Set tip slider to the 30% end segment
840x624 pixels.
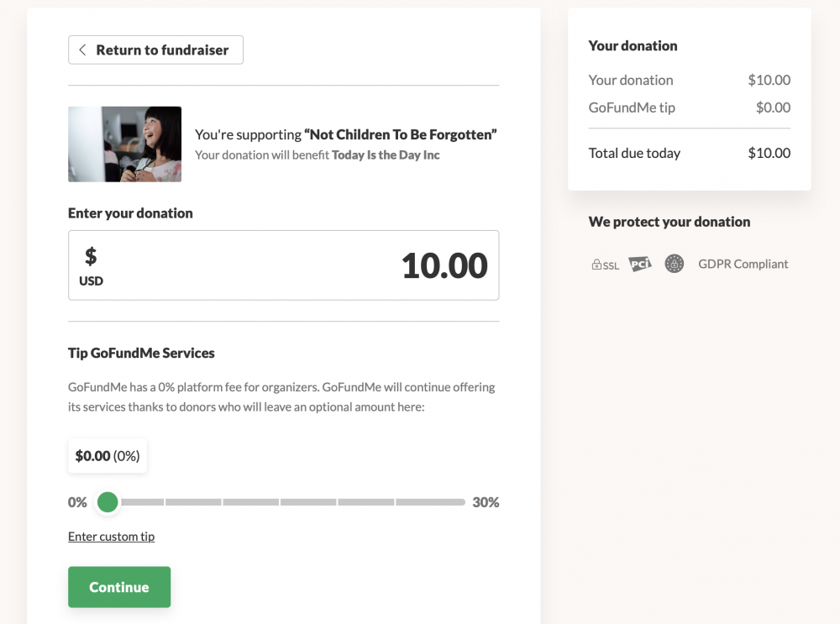[x=430, y=502]
